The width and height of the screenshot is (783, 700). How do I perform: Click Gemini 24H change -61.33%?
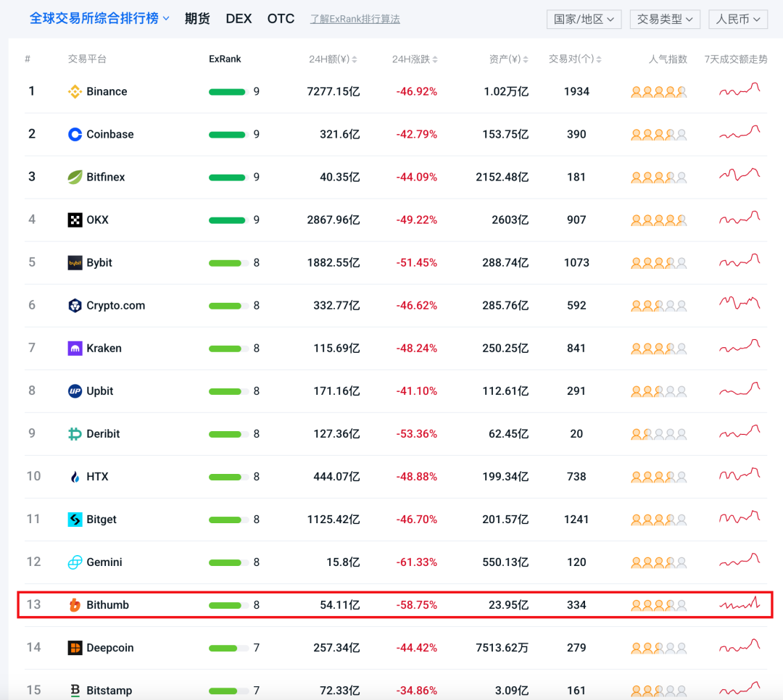pyautogui.click(x=416, y=562)
